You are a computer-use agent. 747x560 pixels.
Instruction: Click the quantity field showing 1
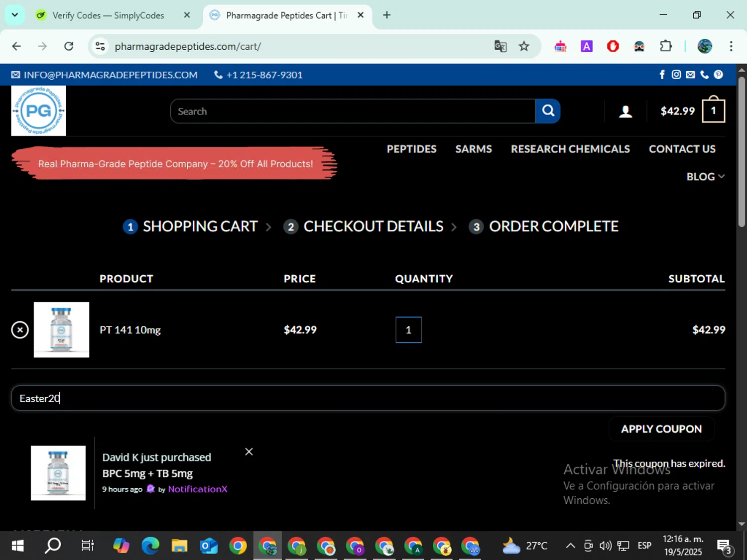[x=408, y=330]
